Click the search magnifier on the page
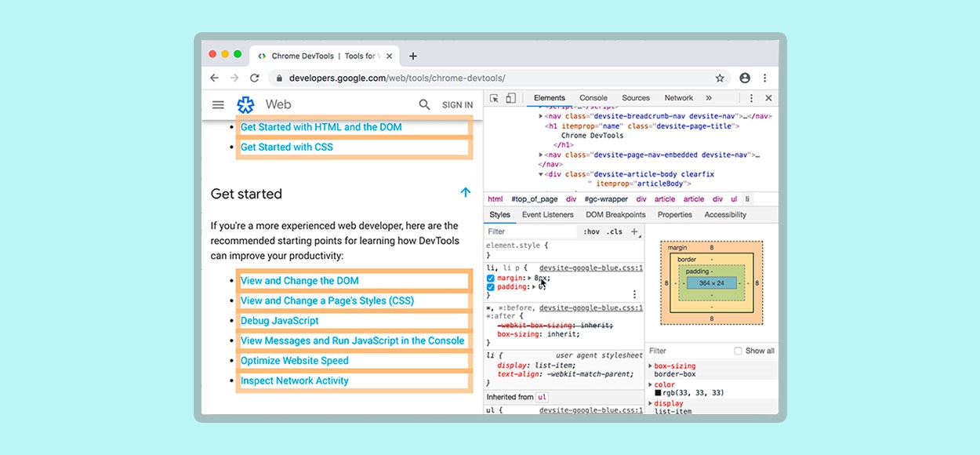 pyautogui.click(x=424, y=104)
